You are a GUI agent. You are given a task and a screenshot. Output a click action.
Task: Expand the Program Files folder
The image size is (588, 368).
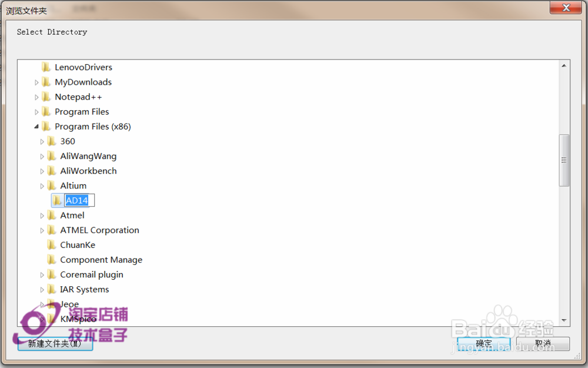coord(36,112)
